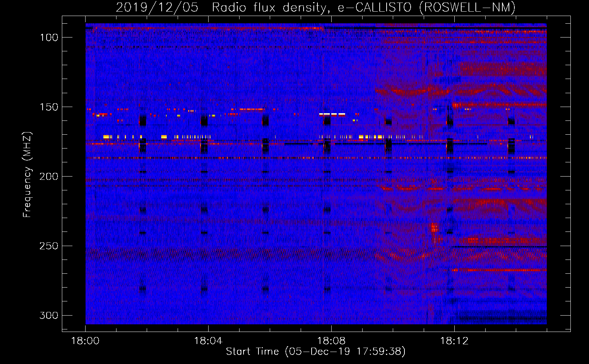Click the 18:04 time tick label
589x364 pixels.
click(208, 341)
